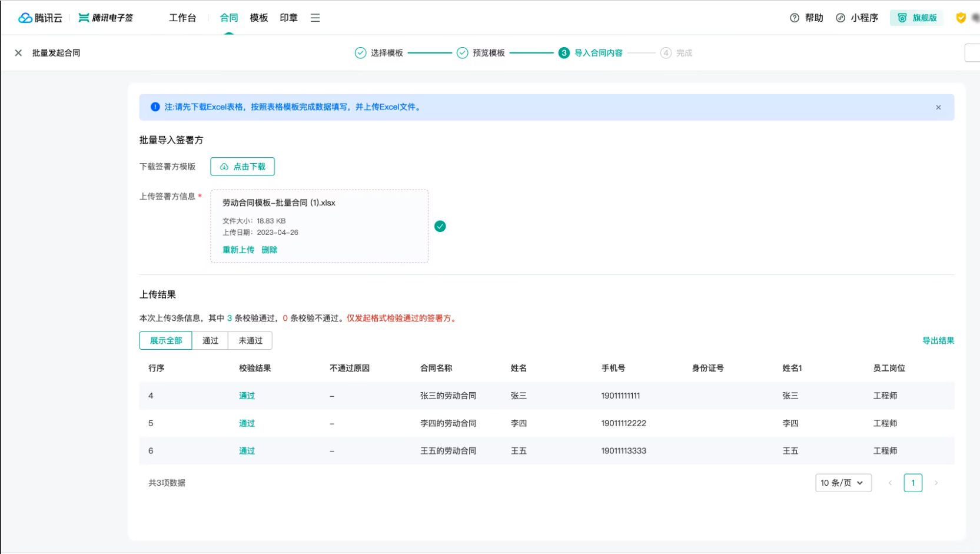980x554 pixels.
Task: Click the yellow shield icon
Action: point(961,18)
